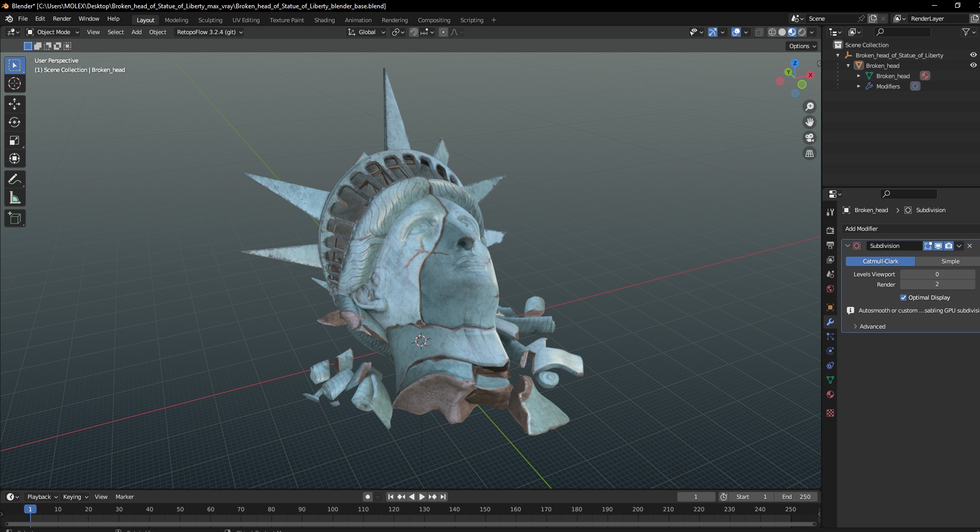Expand Broken_head mesh data row in outliner
Image resolution: width=980 pixels, height=532 pixels.
(858, 76)
